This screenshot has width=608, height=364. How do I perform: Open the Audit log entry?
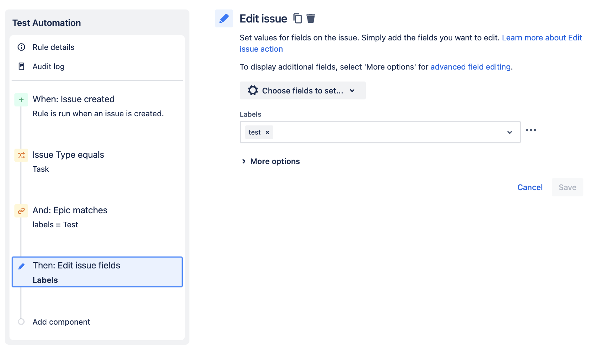click(48, 66)
